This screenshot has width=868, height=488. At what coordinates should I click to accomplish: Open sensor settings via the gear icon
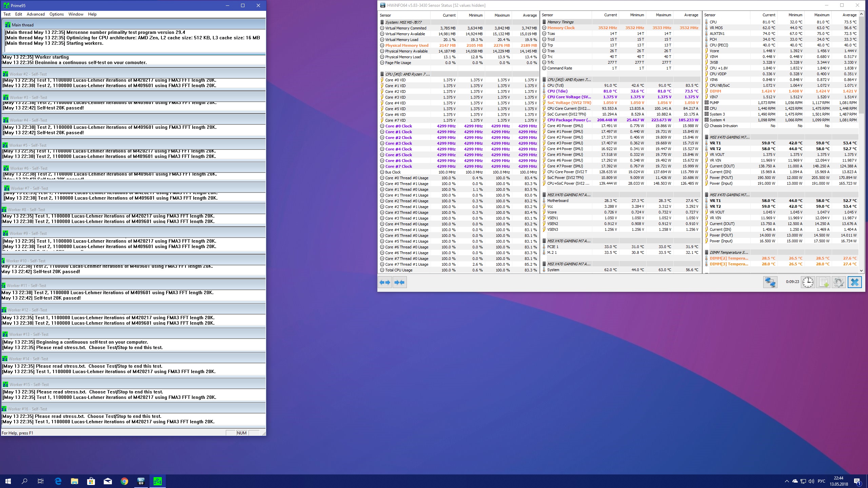pyautogui.click(x=839, y=282)
